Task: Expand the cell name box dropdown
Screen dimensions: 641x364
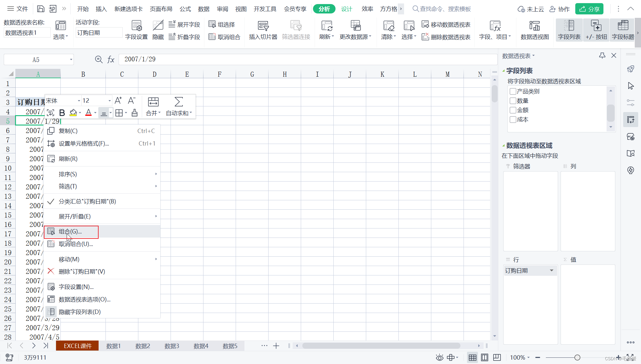Action: pos(71,59)
